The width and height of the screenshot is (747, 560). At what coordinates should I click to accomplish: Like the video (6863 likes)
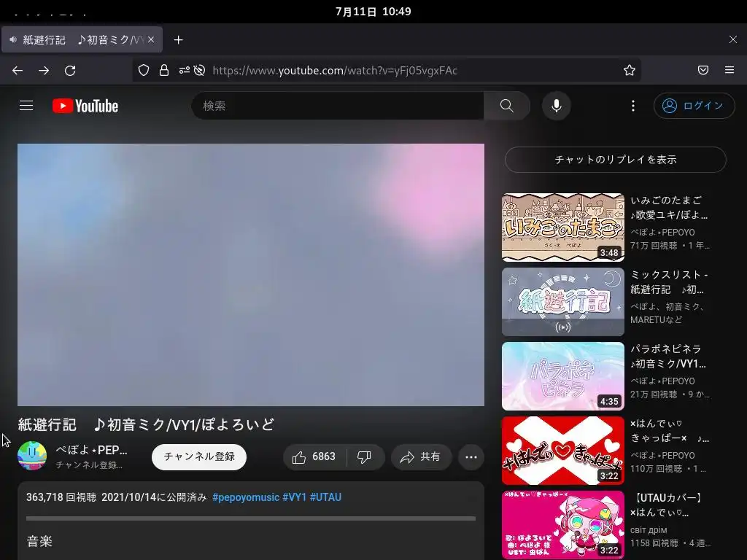[x=314, y=457]
